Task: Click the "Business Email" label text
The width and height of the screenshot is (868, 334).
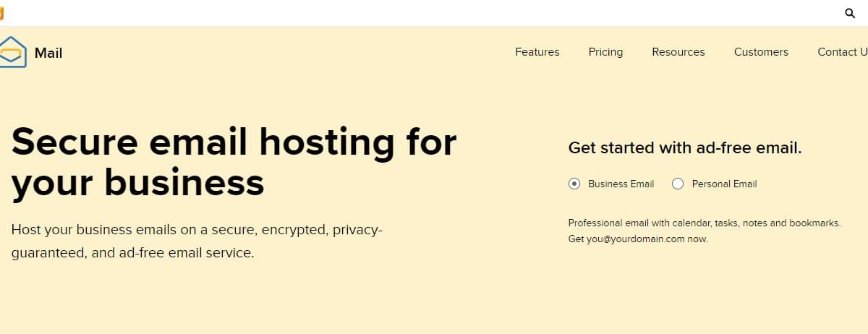Action: click(621, 184)
